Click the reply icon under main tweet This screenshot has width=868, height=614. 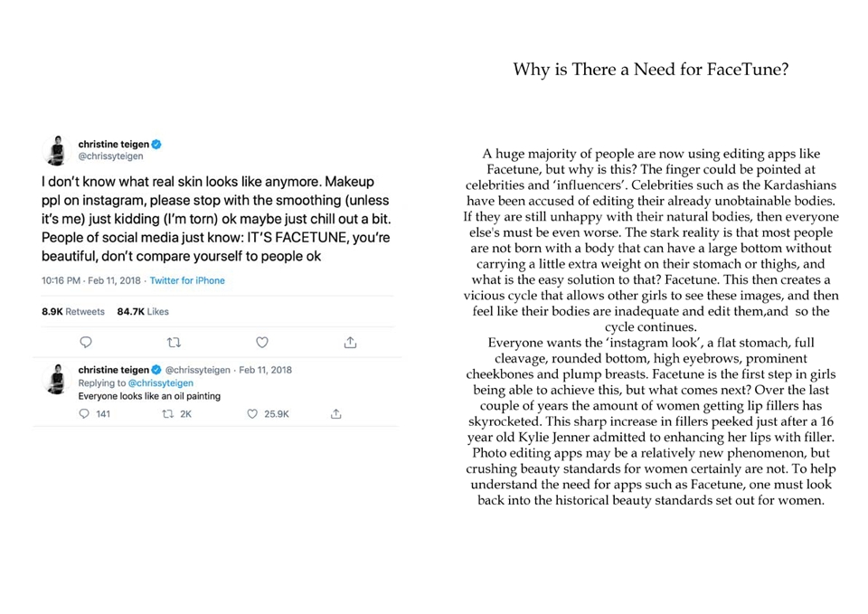coord(86,342)
